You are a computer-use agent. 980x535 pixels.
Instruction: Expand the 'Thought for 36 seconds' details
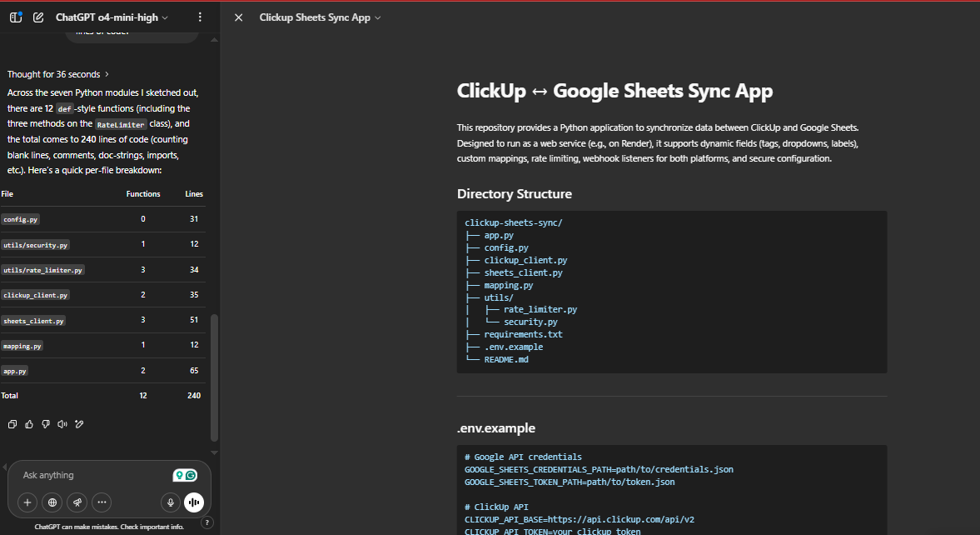coord(58,74)
